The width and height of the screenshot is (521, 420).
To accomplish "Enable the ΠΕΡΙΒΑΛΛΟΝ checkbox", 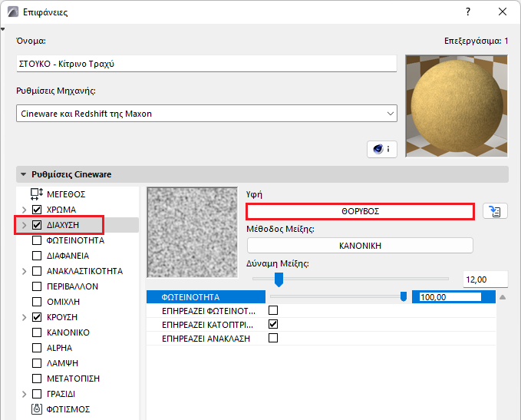I will (x=37, y=286).
